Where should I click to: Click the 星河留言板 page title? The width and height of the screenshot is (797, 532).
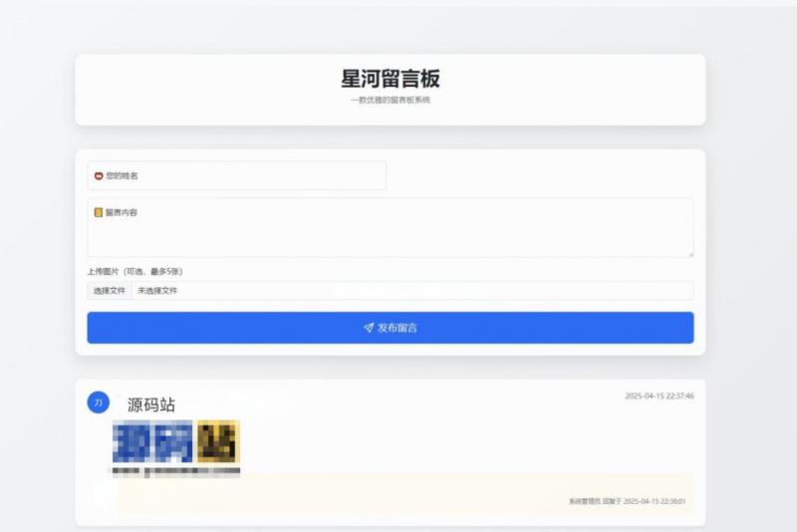[391, 79]
